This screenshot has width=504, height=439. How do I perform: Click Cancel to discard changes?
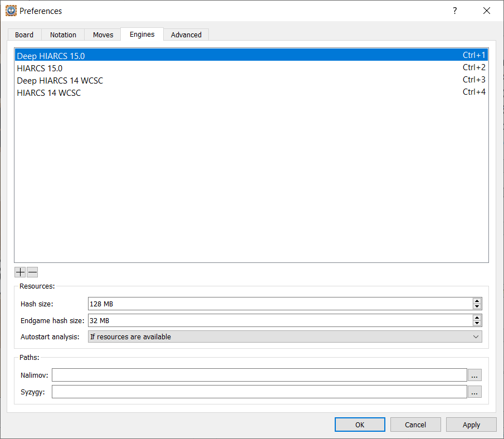coord(415,425)
